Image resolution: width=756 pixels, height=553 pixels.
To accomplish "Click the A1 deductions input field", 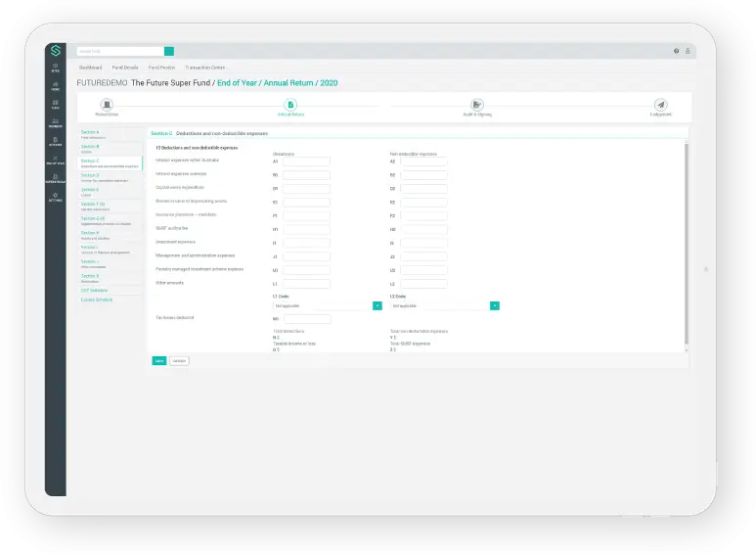I will click(306, 161).
